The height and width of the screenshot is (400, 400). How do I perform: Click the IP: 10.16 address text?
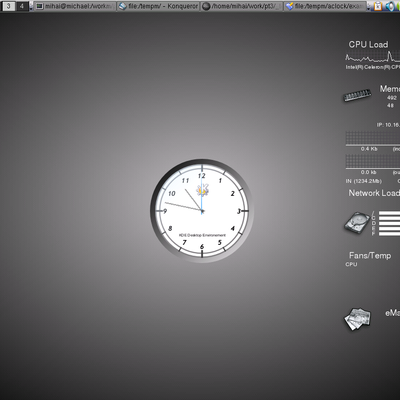click(388, 125)
